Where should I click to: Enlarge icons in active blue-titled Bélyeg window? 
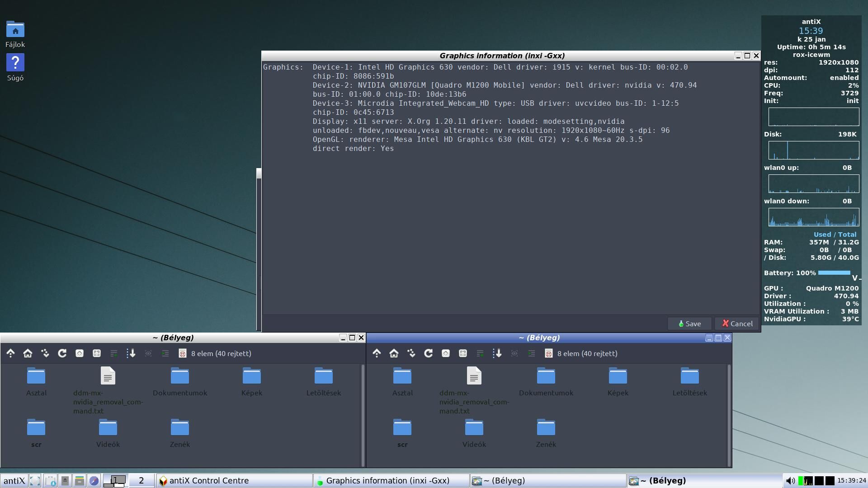click(x=445, y=353)
